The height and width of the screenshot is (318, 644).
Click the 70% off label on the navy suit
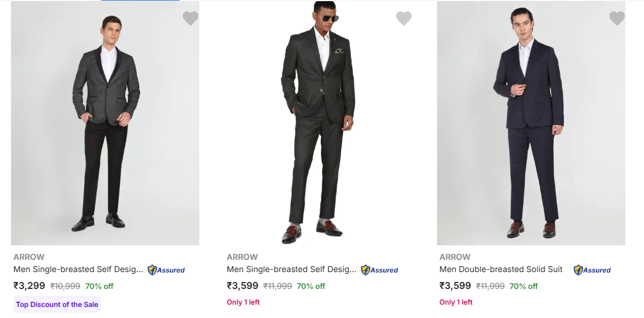524,286
